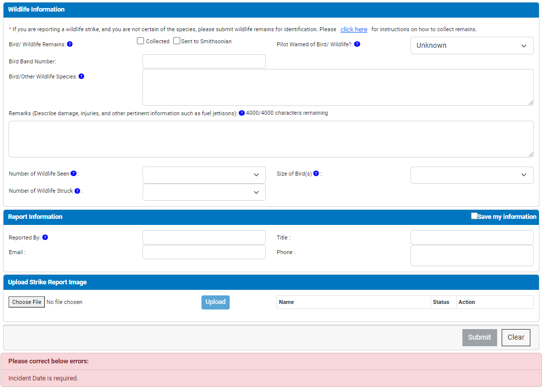Open help icon beside Number of Wildlife Seen
This screenshot has width=548, height=392.
(74, 173)
